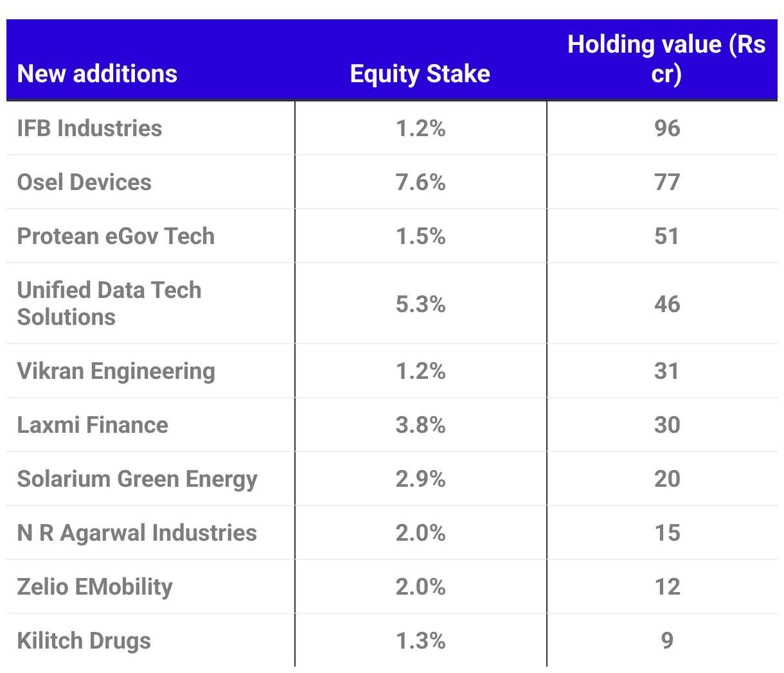Click the 5.3% equity stake value

(x=421, y=304)
